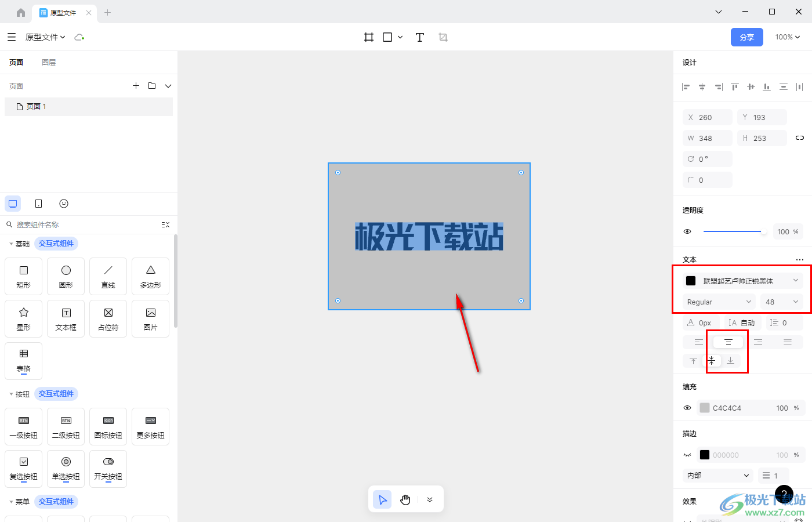Select the Text tool in top toolbar
The height and width of the screenshot is (522, 812).
[420, 37]
